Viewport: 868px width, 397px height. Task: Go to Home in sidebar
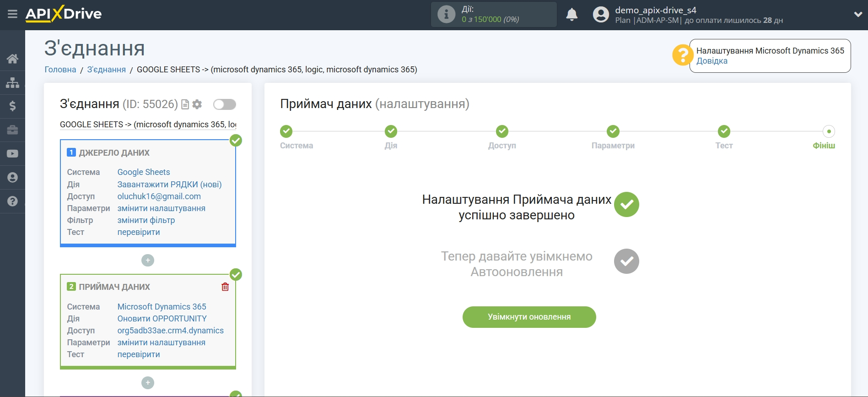(12, 59)
